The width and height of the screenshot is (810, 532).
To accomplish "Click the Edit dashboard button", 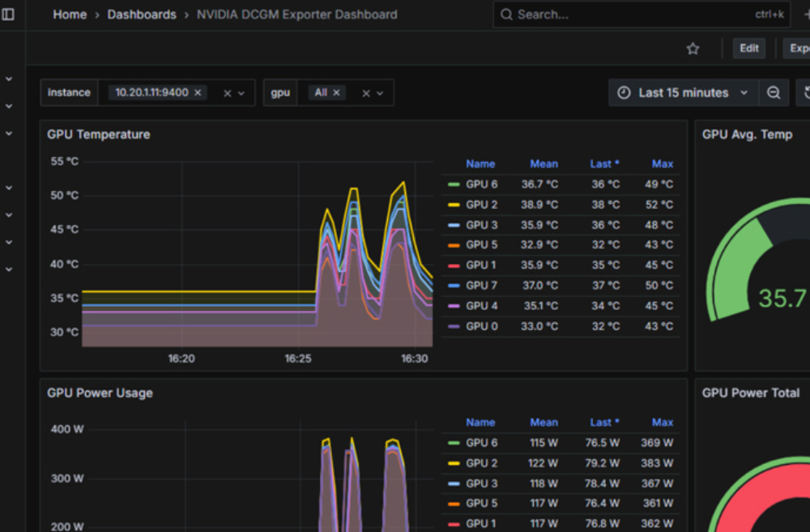I will point(748,49).
